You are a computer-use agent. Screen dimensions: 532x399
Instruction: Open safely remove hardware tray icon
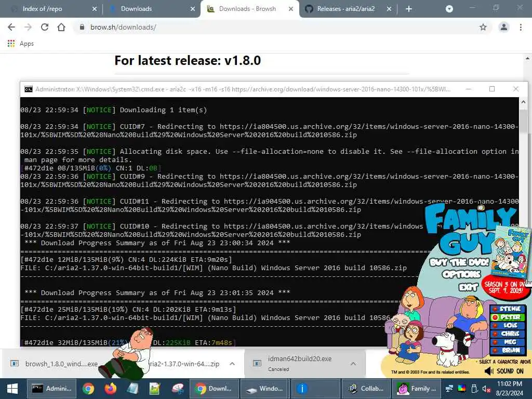pos(475,389)
